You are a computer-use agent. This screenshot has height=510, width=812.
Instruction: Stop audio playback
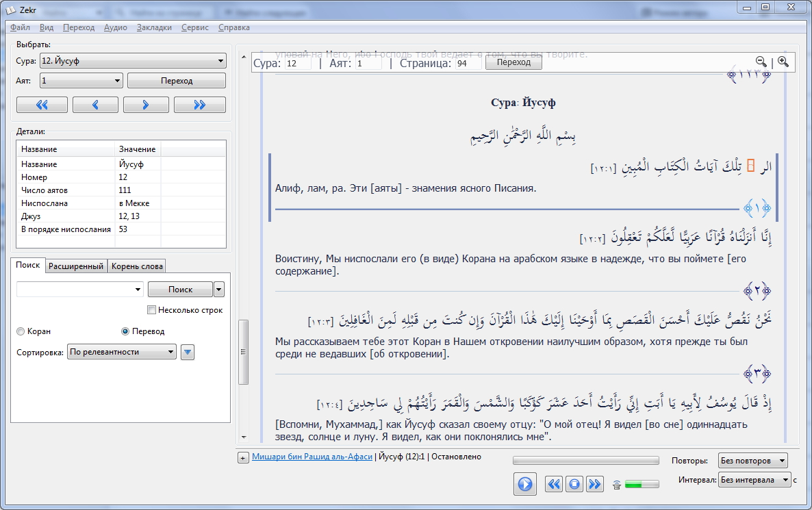pos(574,484)
